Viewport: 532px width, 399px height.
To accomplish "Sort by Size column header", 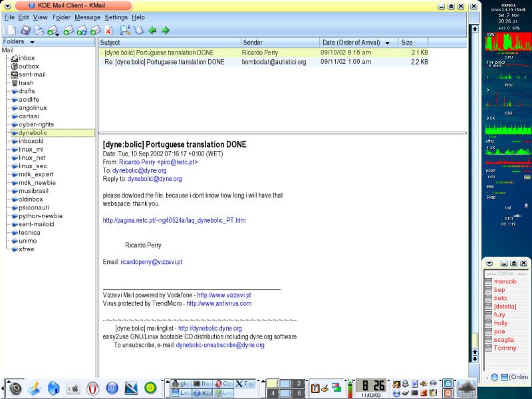I will 413,43.
